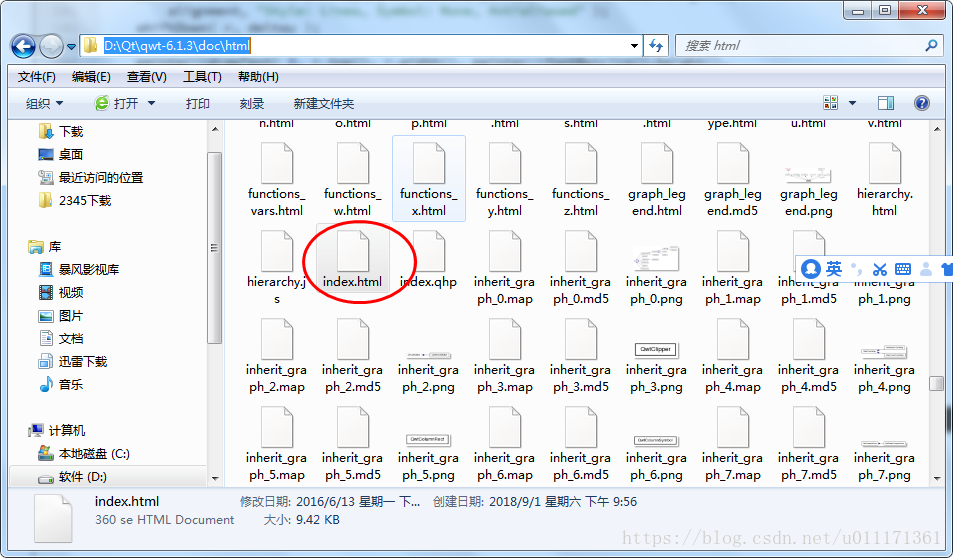Click the magnifier search icon
Image resolution: width=953 pixels, height=558 pixels.
click(x=931, y=46)
